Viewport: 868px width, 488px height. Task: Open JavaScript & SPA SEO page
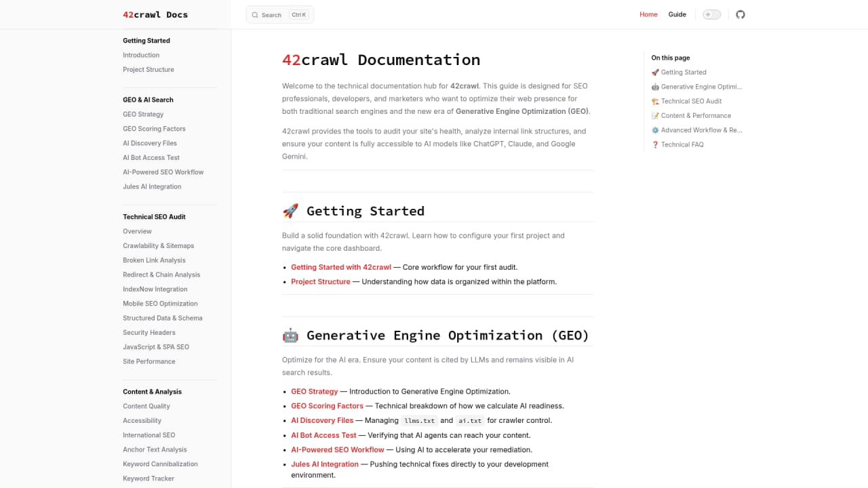tap(156, 347)
